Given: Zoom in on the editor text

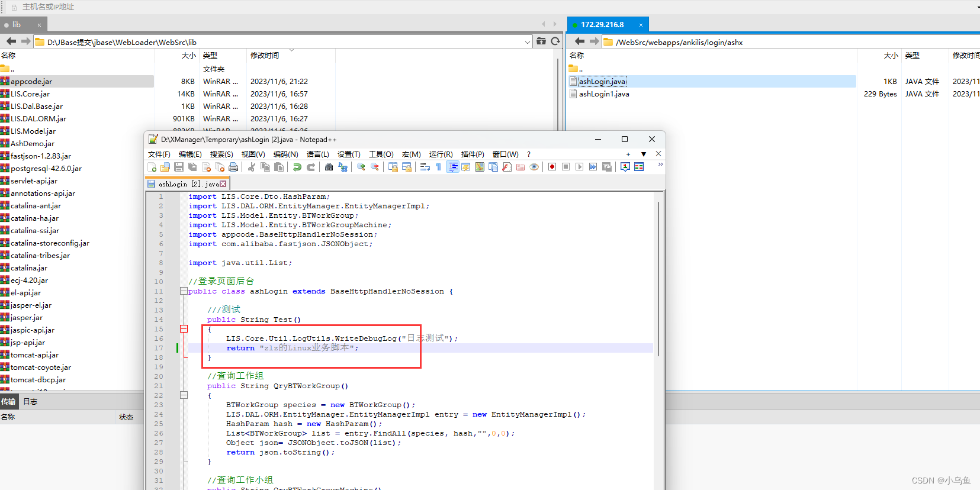Looking at the screenshot, I should click(361, 167).
